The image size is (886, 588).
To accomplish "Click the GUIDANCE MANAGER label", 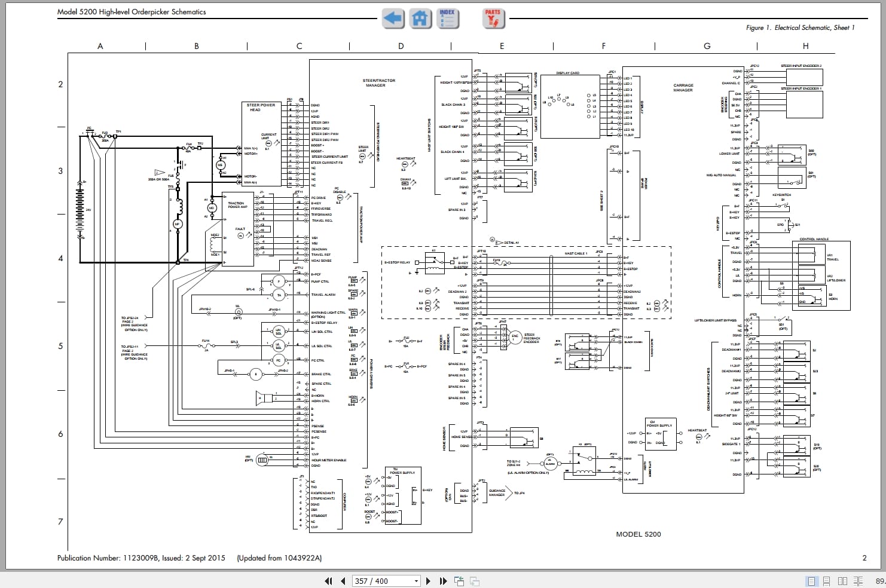I will point(497,492).
